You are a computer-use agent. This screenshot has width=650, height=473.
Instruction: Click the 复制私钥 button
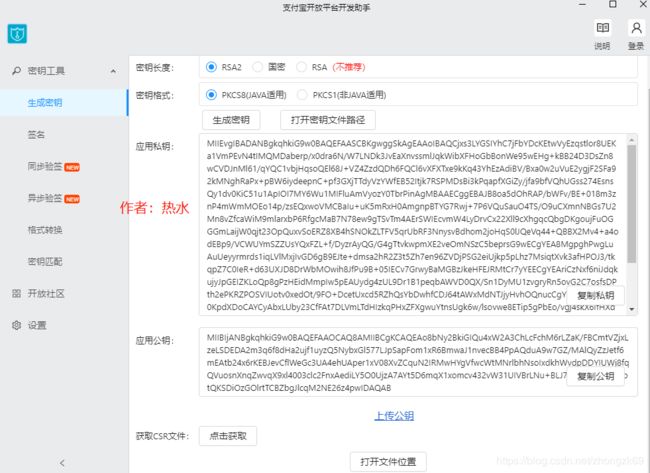point(595,296)
